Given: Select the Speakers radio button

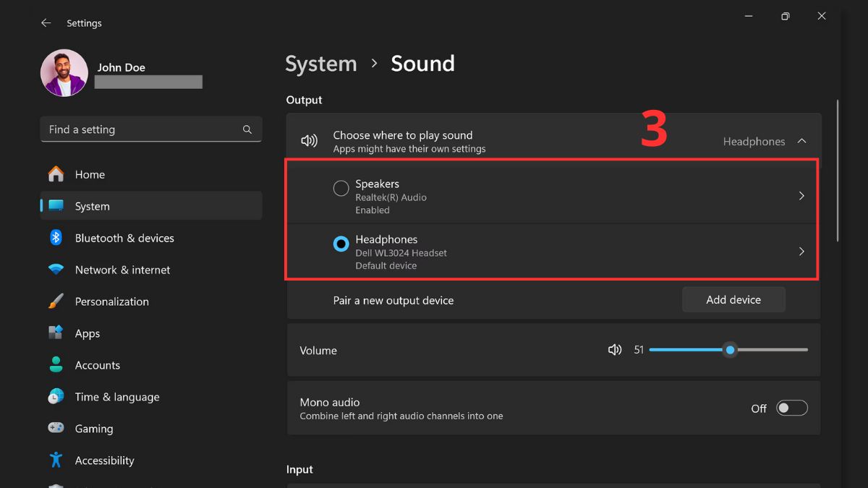Looking at the screenshot, I should 341,189.
